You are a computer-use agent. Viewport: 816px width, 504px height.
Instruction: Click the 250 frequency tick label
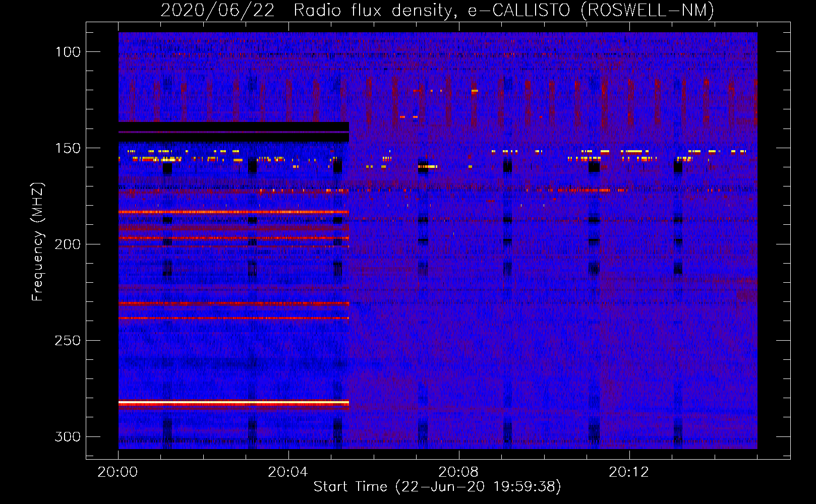click(68, 341)
